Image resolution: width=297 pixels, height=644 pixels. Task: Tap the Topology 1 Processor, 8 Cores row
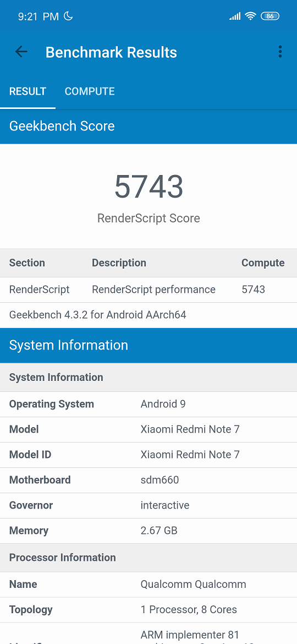pyautogui.click(x=148, y=609)
